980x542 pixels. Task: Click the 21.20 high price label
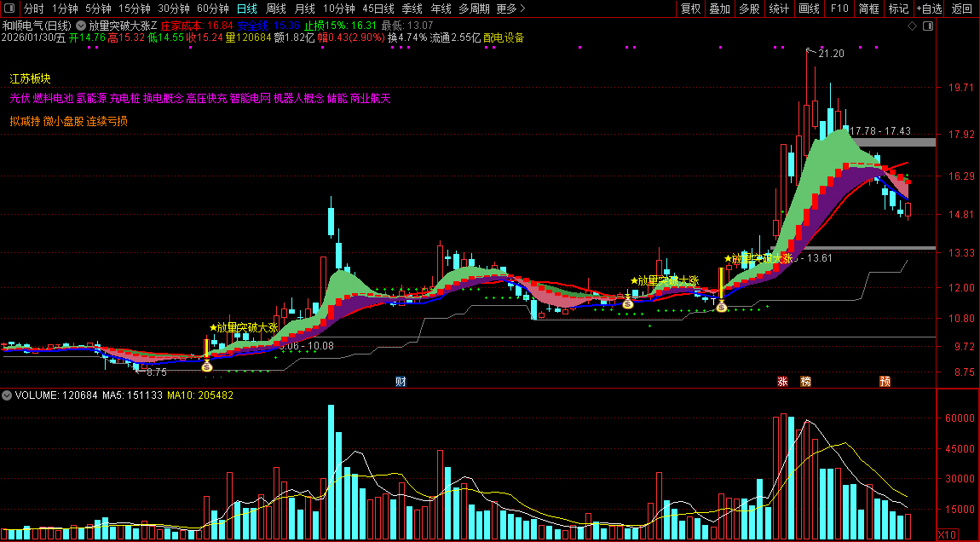pos(831,54)
